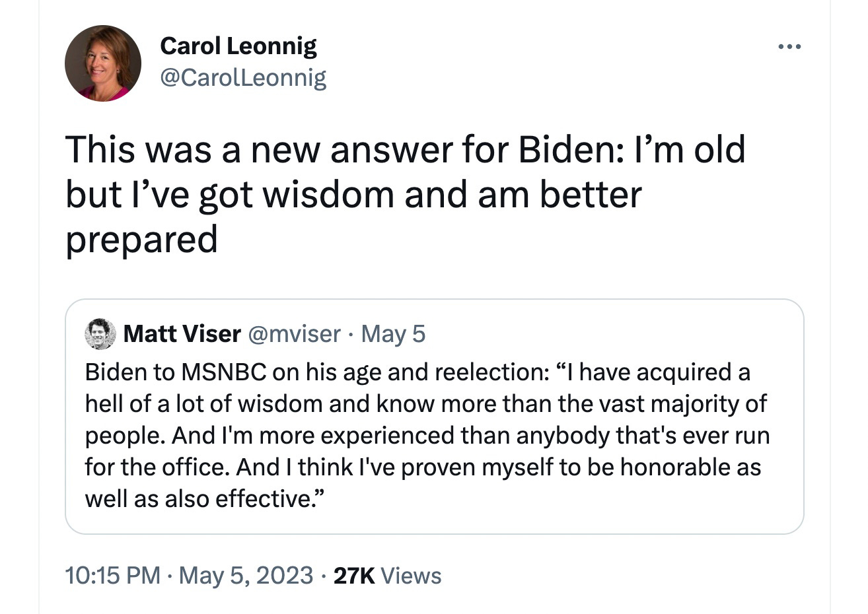Image resolution: width=868 pixels, height=614 pixels.
Task: Click the 27K view count number
Action: tap(354, 576)
